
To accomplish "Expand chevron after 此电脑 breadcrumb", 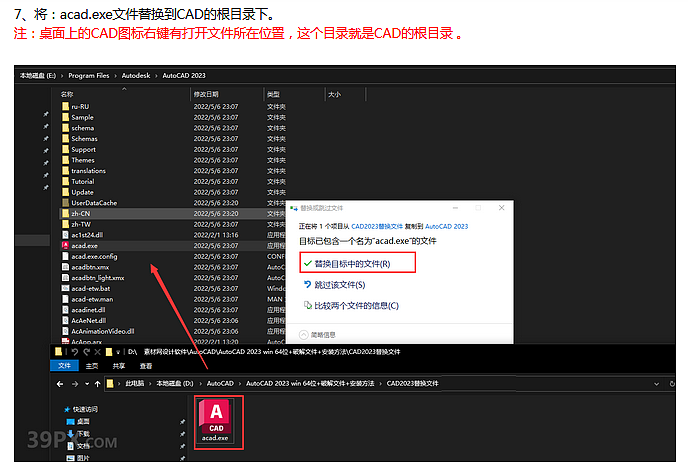I will [x=150, y=384].
